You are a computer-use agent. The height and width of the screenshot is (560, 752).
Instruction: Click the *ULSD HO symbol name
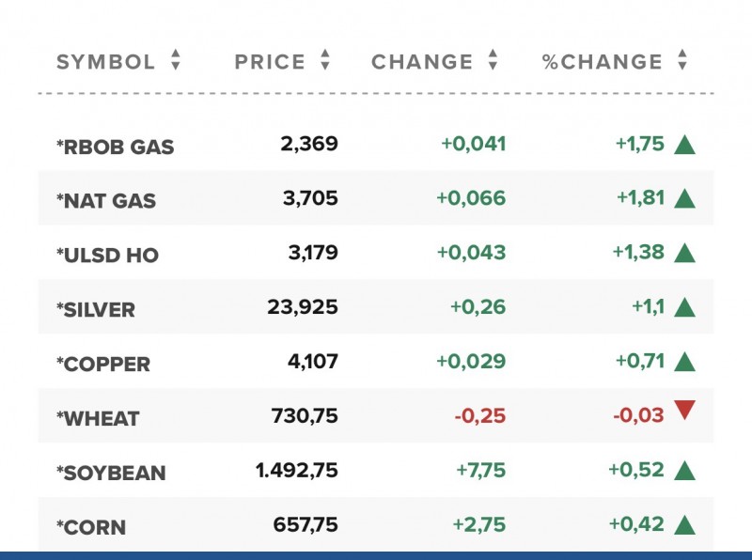(x=108, y=256)
